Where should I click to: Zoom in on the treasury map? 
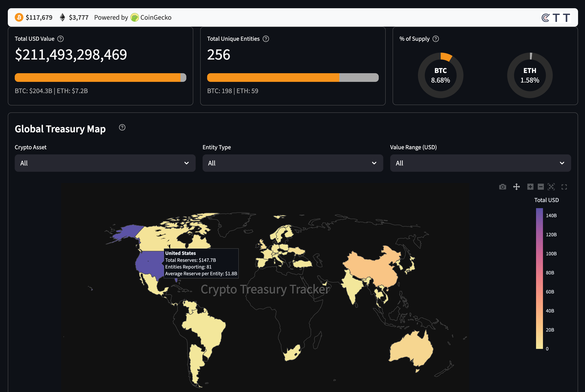point(530,187)
